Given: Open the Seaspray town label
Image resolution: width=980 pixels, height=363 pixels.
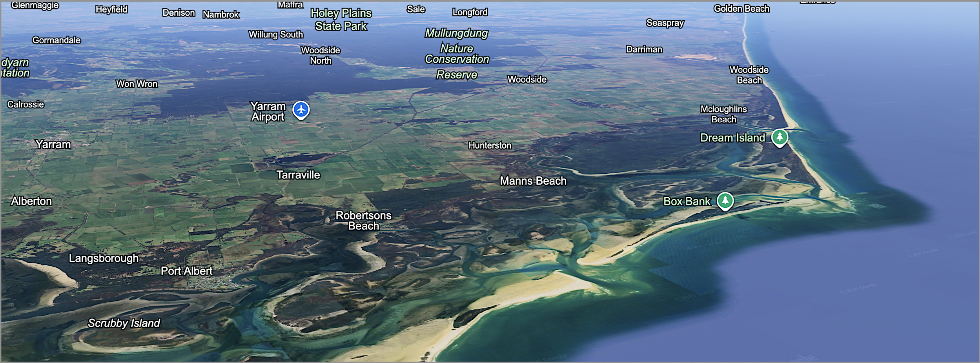Looking at the screenshot, I should 665,23.
